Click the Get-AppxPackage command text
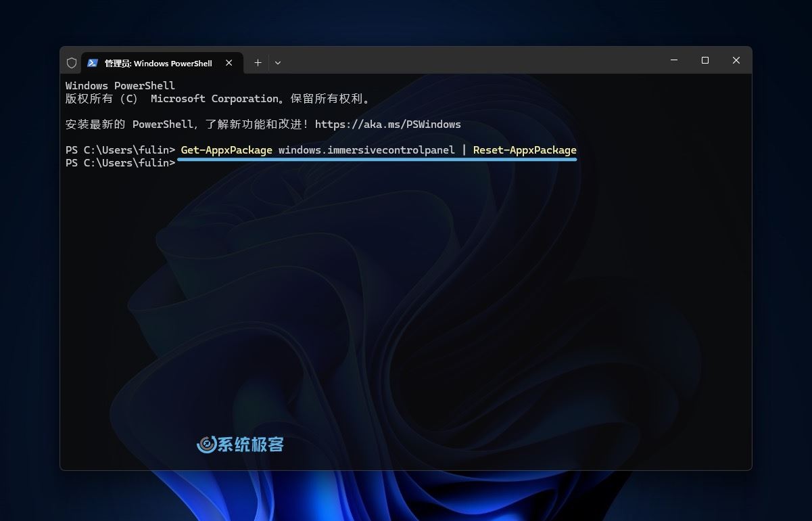This screenshot has width=812, height=521. click(226, 150)
